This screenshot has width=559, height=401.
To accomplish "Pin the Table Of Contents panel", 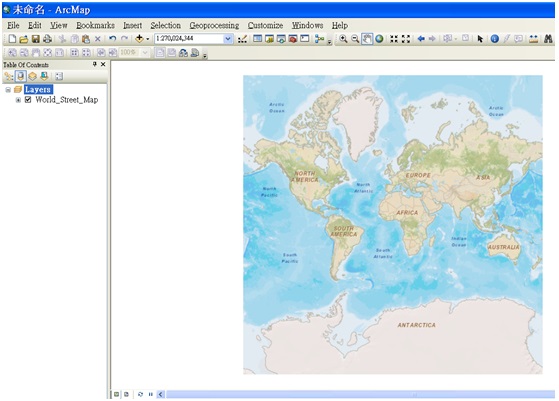I will click(94, 64).
